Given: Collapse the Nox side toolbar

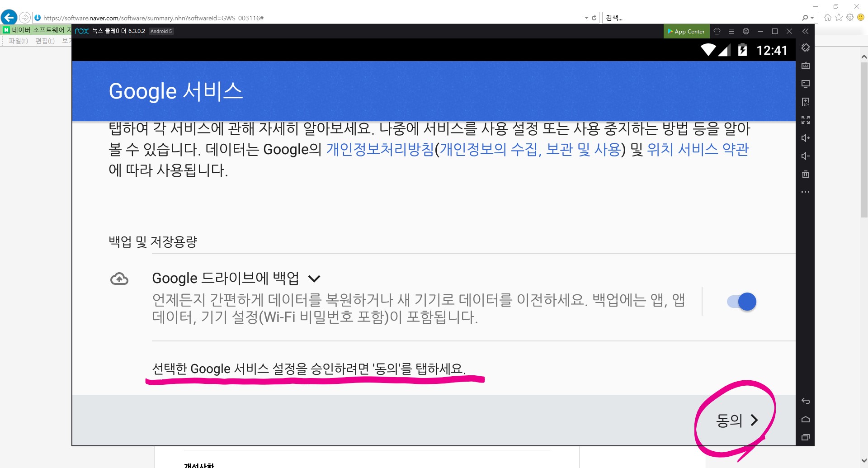Looking at the screenshot, I should pyautogui.click(x=805, y=31).
